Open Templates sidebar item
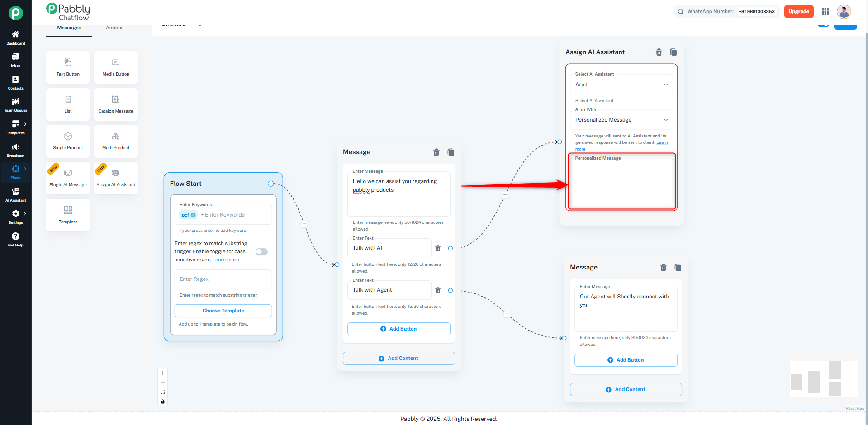This screenshot has height=425, width=868. pyautogui.click(x=15, y=127)
